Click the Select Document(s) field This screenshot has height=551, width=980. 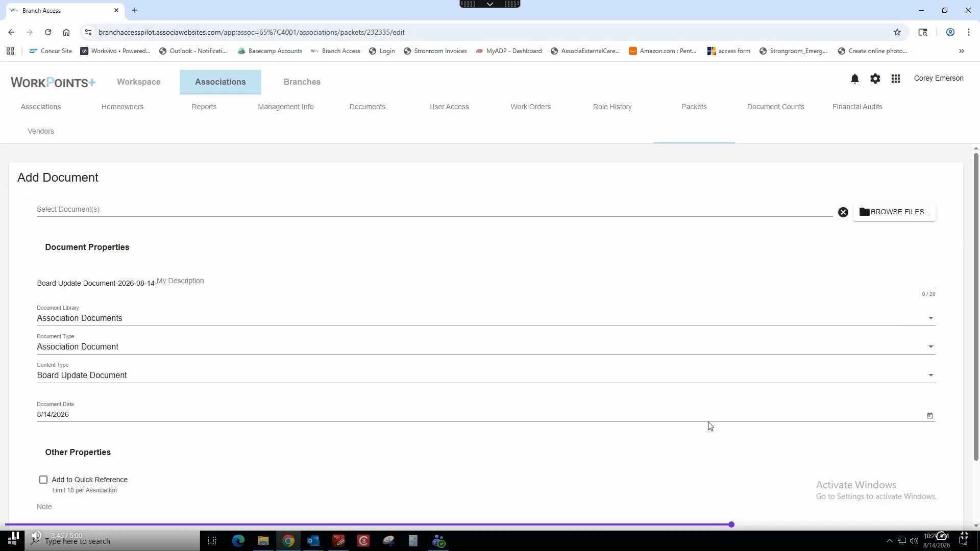(x=434, y=210)
